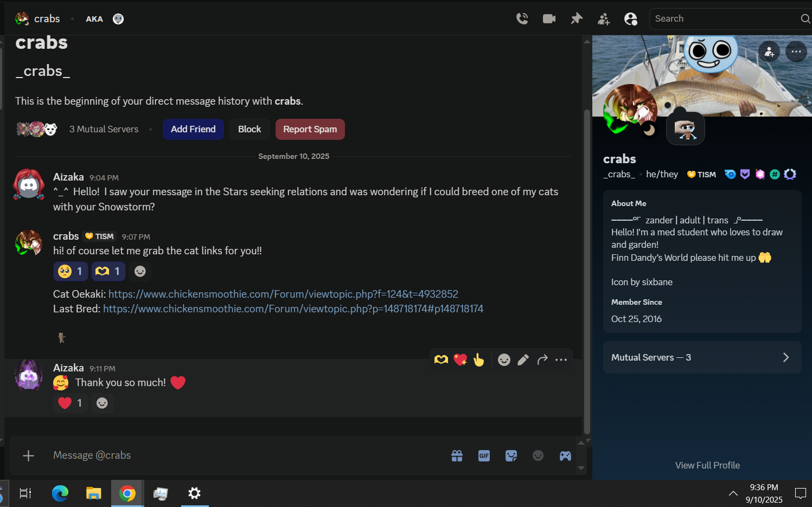Click mutual server icons beside 3 Mutual Servers
This screenshot has height=507, width=812.
[x=36, y=129]
